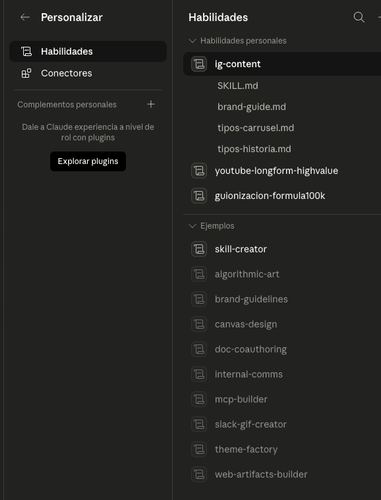The height and width of the screenshot is (500, 381).
Task: Click the skill-creator skill icon
Action: pos(199,249)
